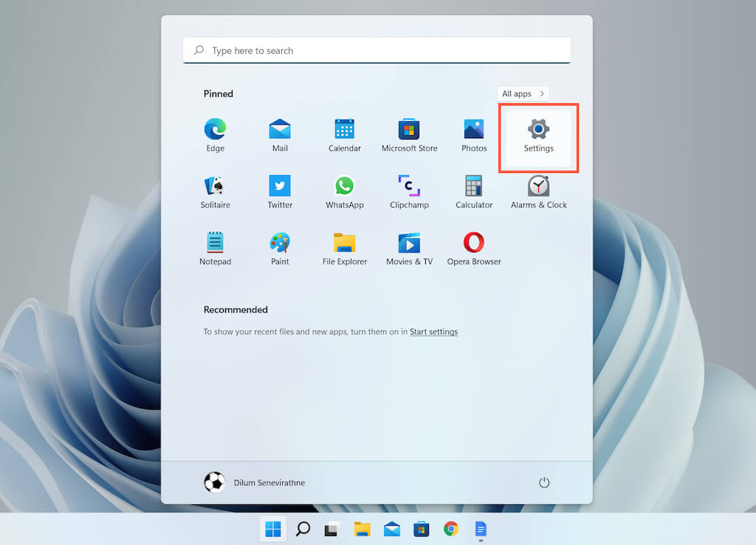The image size is (756, 545).
Task: Open the Settings gear app
Action: pos(538,138)
